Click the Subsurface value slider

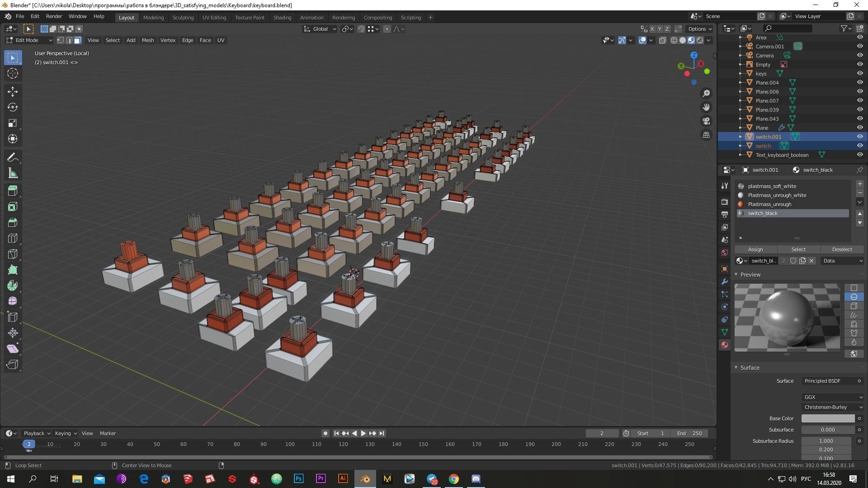click(x=828, y=430)
